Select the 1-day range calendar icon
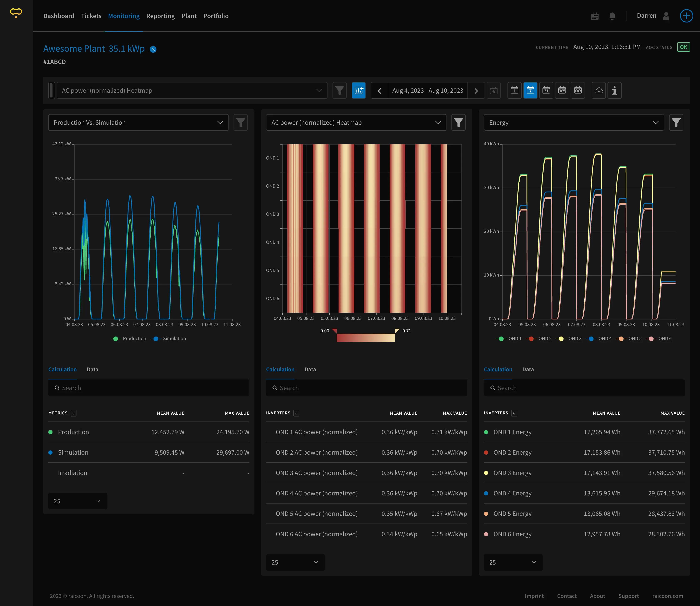 [515, 91]
